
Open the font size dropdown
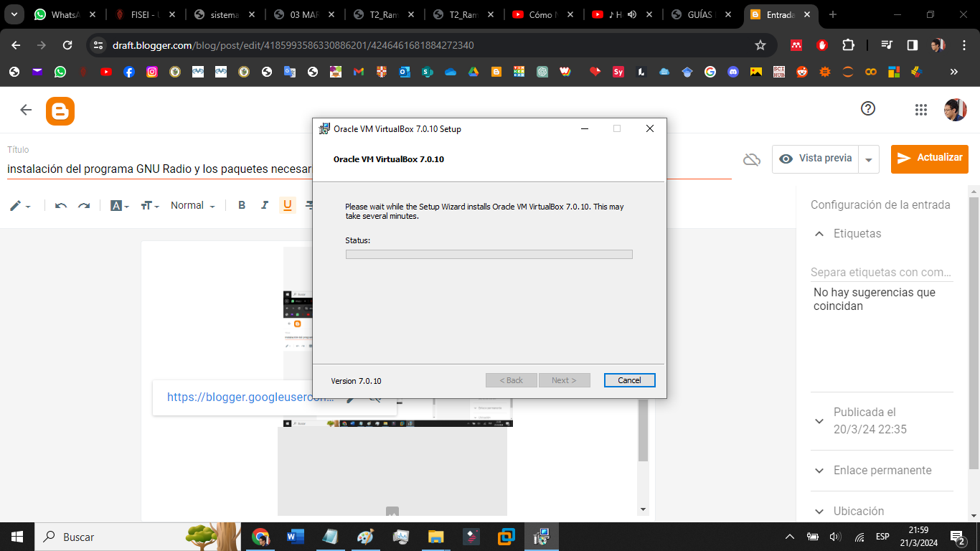pos(150,206)
